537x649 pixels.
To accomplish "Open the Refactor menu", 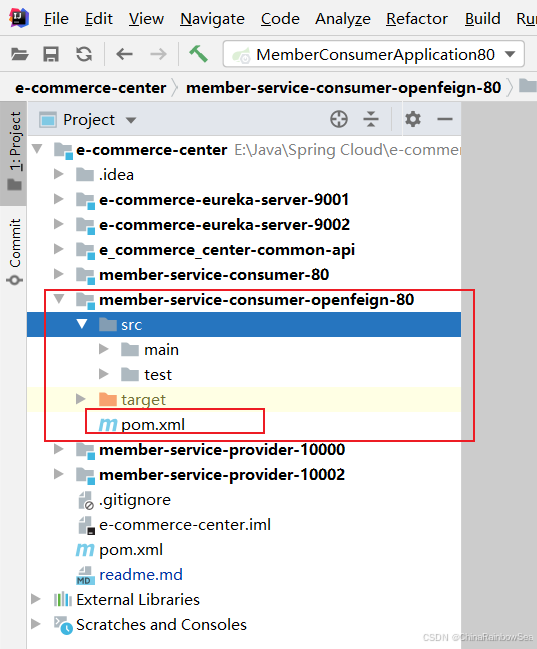I will [x=417, y=19].
